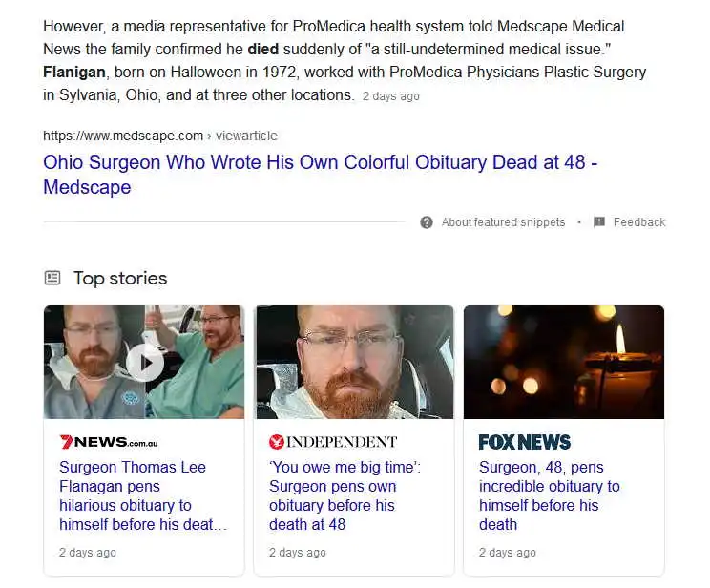Click the Fox News publisher logo
This screenshot has height=588, width=710.
[524, 442]
